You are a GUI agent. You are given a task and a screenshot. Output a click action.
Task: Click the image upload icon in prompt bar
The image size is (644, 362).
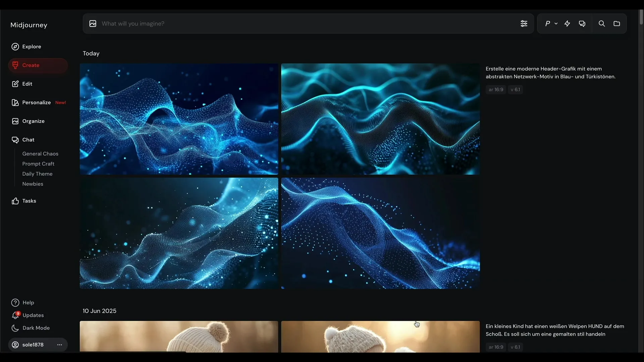[x=93, y=23]
